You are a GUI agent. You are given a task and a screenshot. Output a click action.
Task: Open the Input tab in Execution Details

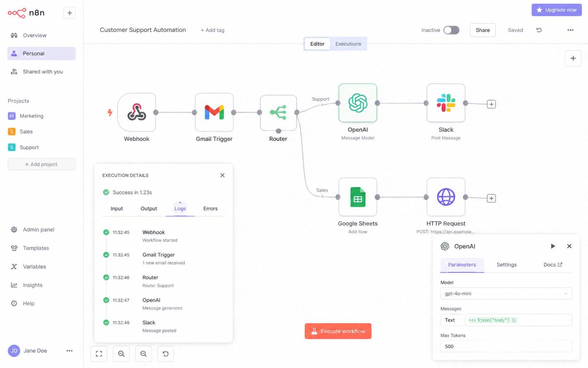click(117, 209)
